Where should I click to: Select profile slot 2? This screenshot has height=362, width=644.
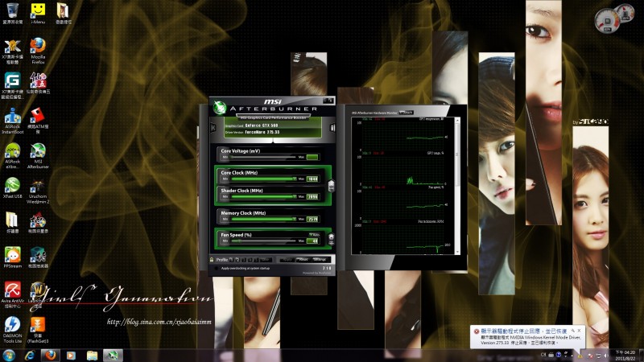(237, 260)
